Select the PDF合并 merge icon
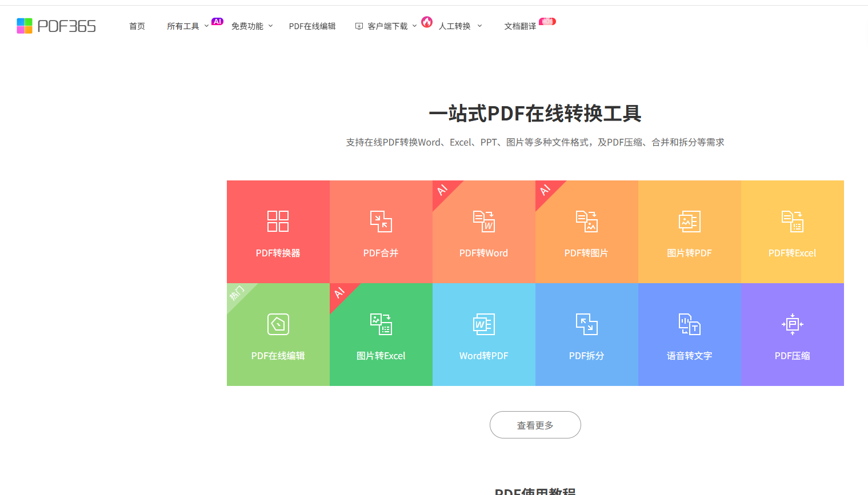Image resolution: width=868 pixels, height=495 pixels. point(381,222)
